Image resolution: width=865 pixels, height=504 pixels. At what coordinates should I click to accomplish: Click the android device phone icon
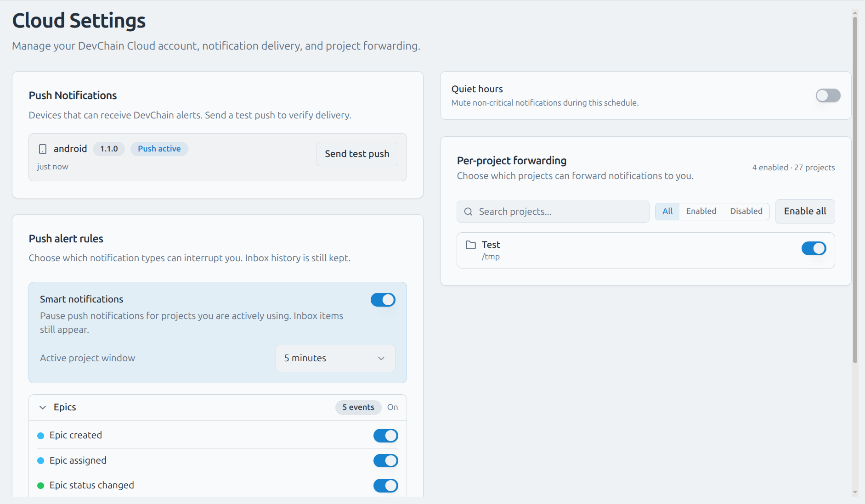[43, 149]
